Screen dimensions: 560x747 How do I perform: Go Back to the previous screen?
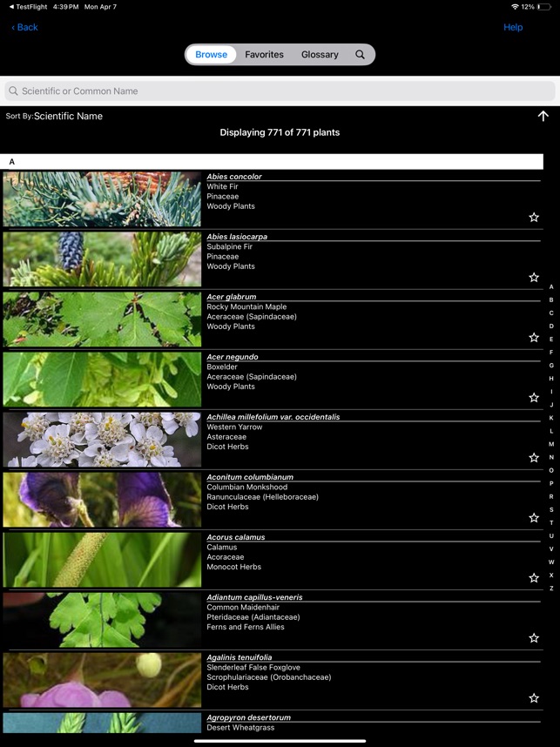[x=24, y=27]
